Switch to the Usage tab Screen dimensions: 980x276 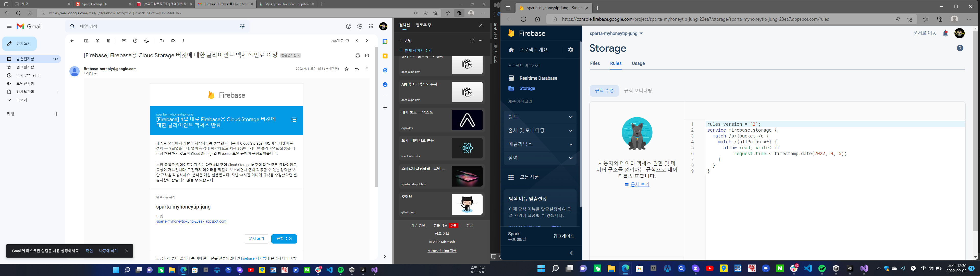[x=638, y=63]
